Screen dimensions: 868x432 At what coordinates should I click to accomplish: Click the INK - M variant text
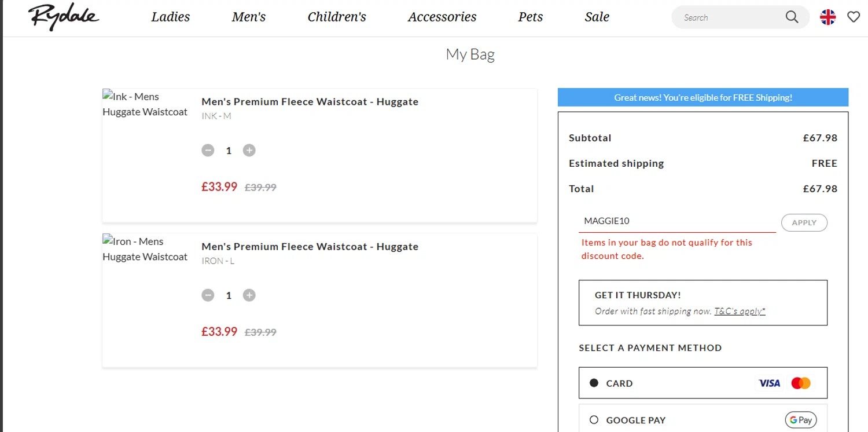click(216, 116)
